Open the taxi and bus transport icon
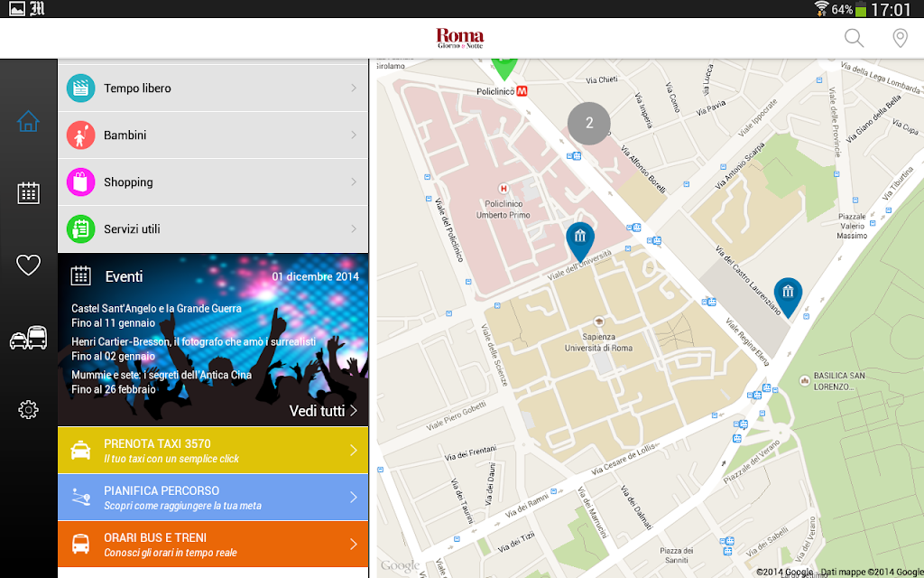 [28, 338]
